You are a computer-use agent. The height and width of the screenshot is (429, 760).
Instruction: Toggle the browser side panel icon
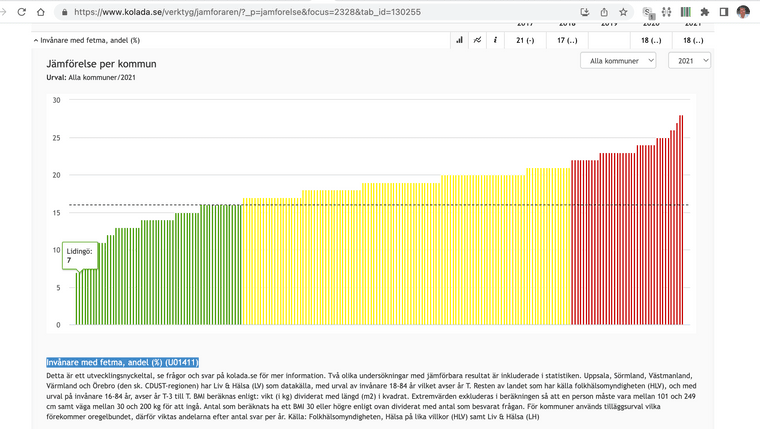coord(723,12)
